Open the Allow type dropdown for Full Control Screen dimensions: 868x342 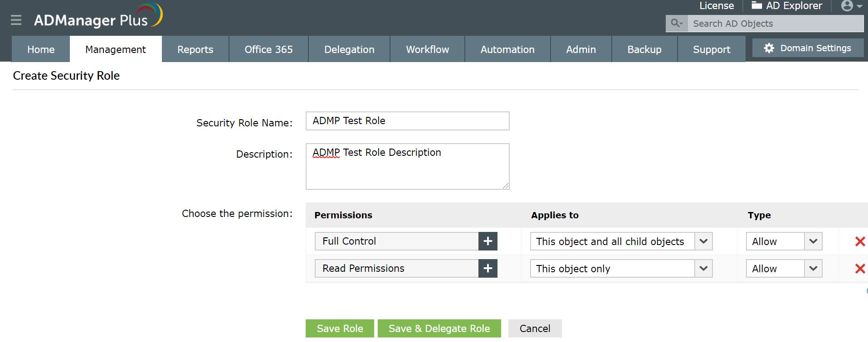[x=813, y=241]
